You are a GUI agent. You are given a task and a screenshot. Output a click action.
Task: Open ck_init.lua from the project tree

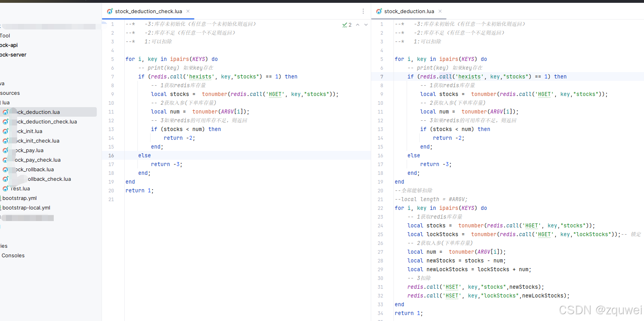pyautogui.click(x=29, y=131)
